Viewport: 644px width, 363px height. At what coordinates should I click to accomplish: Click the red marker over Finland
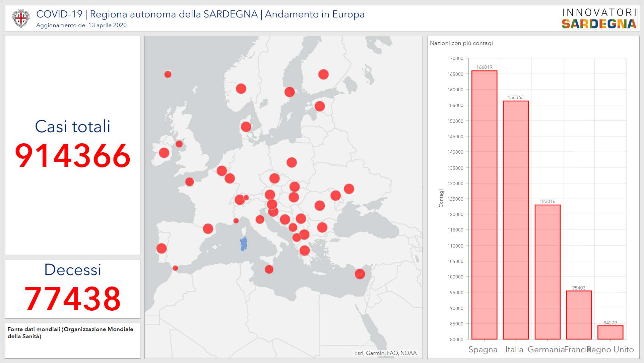tap(323, 74)
